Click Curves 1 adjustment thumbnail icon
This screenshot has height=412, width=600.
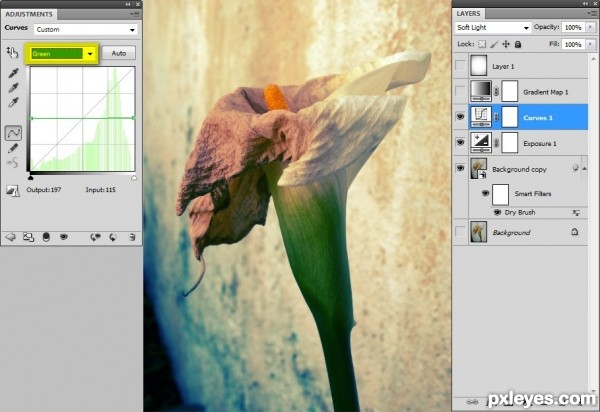coord(481,117)
